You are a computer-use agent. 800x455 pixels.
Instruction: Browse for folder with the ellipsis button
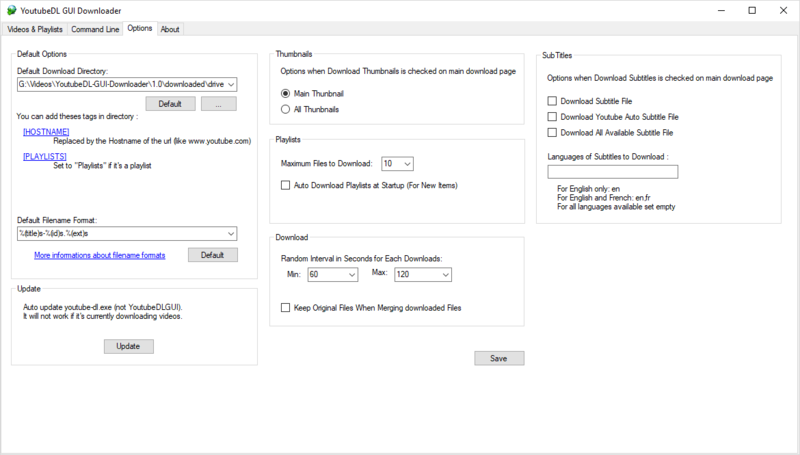coord(218,104)
